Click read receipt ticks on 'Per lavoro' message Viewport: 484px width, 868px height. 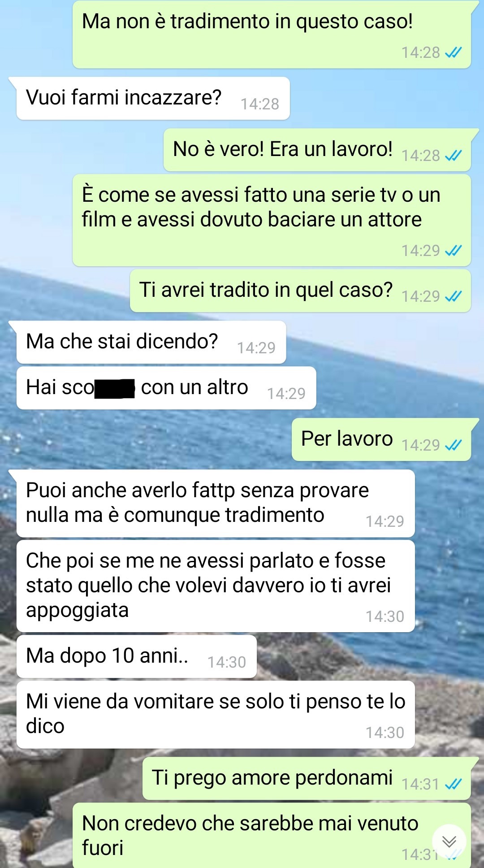(x=453, y=445)
